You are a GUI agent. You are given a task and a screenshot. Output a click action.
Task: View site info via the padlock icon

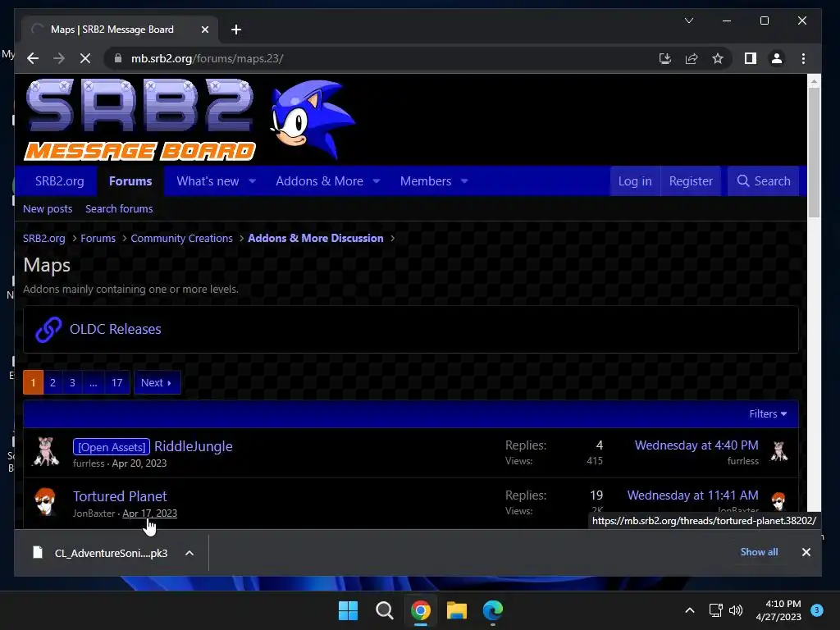(x=118, y=58)
